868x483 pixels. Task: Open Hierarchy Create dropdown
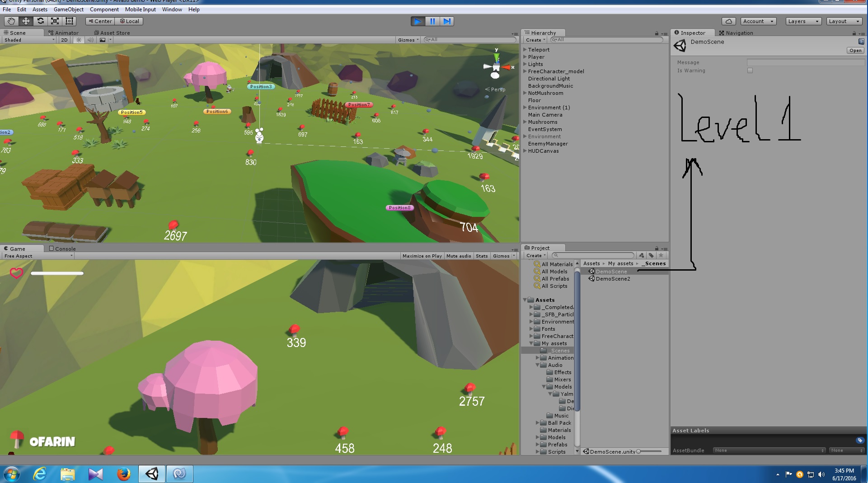[x=535, y=40]
